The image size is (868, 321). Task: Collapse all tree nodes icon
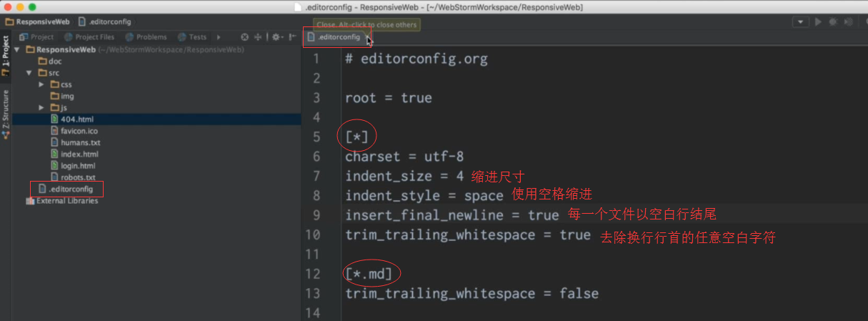click(x=258, y=37)
